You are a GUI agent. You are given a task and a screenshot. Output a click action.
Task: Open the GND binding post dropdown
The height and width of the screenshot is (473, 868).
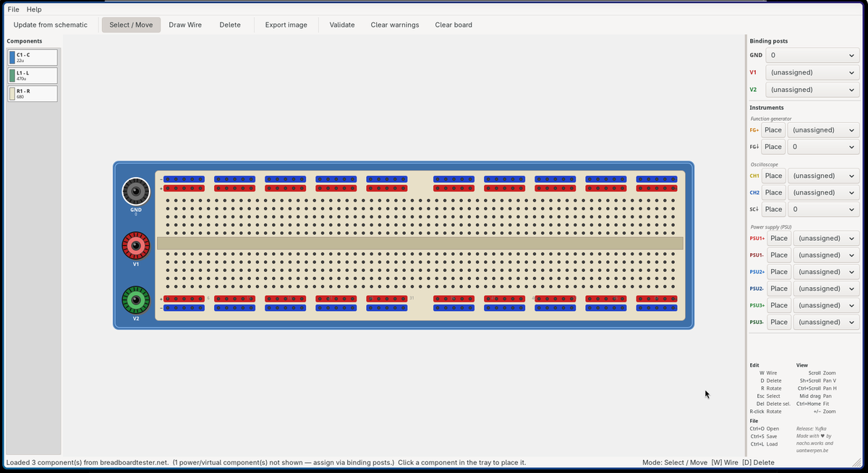coord(813,55)
